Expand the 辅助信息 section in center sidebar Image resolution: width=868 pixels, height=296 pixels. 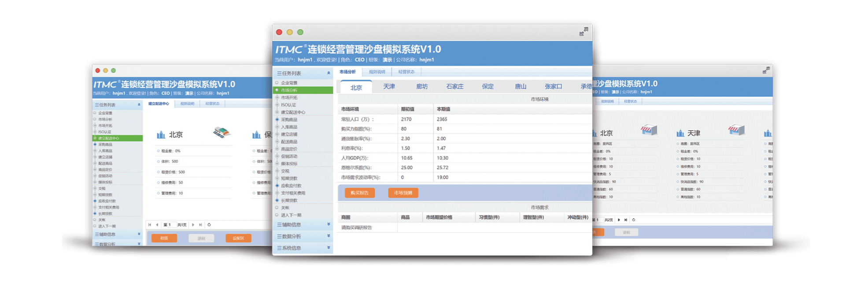[x=329, y=224]
